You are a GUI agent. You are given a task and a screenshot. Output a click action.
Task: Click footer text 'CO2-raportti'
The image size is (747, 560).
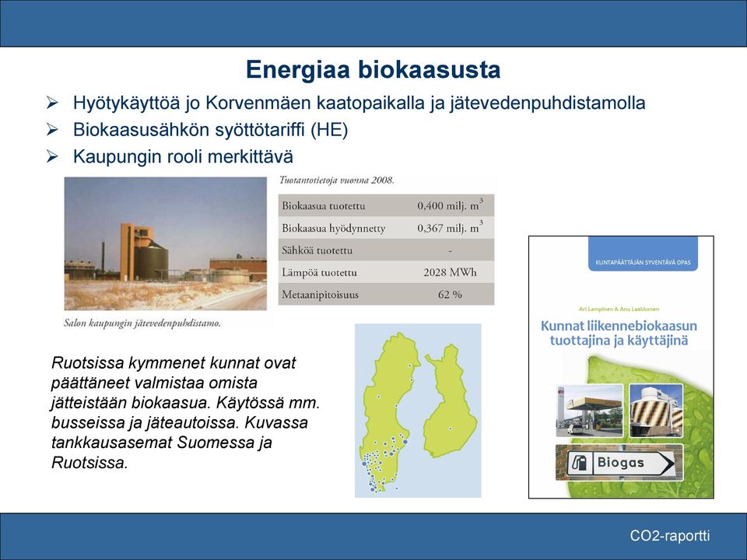coord(669,536)
